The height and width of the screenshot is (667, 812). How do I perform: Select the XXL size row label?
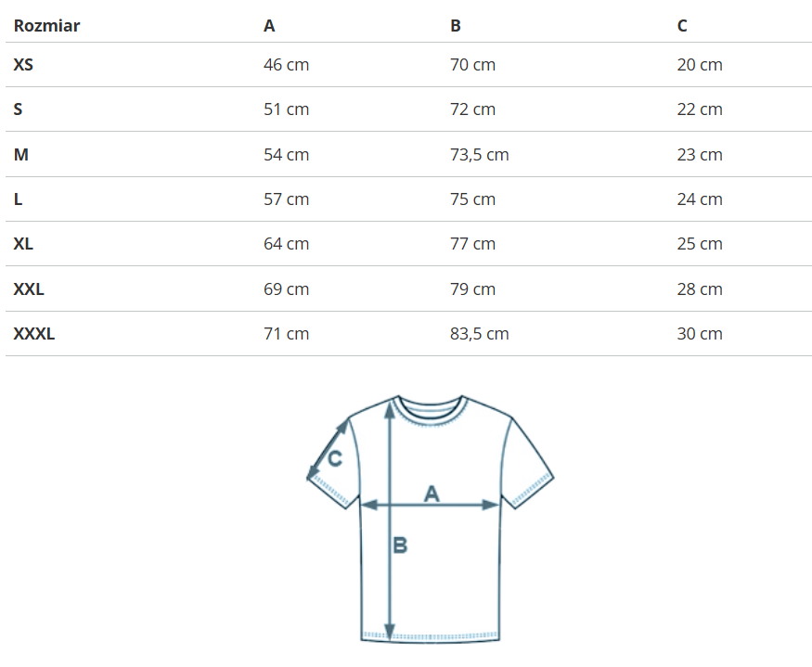(x=29, y=289)
